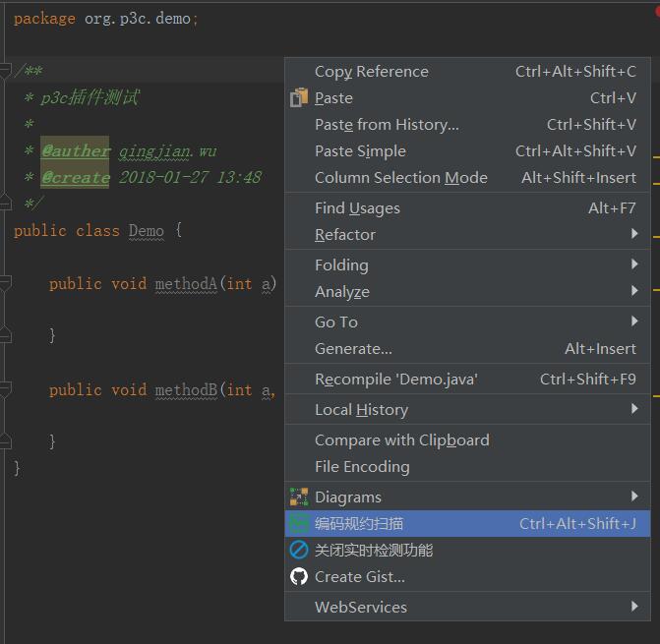Screen dimensions: 660x644
Task: Recompile 'Demo.java' from the menu
Action: (x=467, y=380)
